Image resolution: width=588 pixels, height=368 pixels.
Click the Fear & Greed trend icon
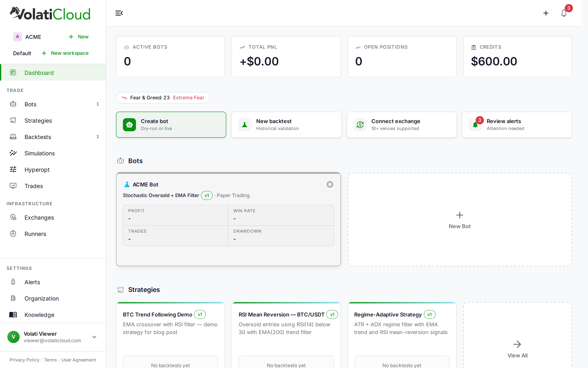124,98
